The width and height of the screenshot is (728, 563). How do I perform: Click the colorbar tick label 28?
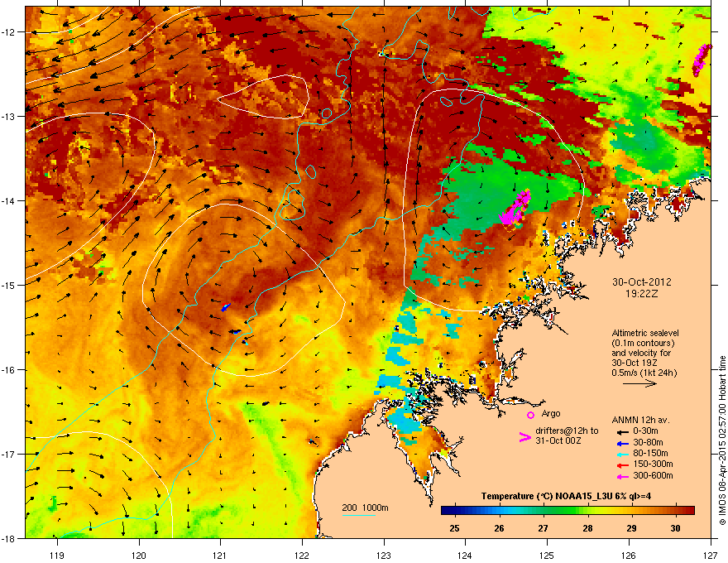point(587,528)
